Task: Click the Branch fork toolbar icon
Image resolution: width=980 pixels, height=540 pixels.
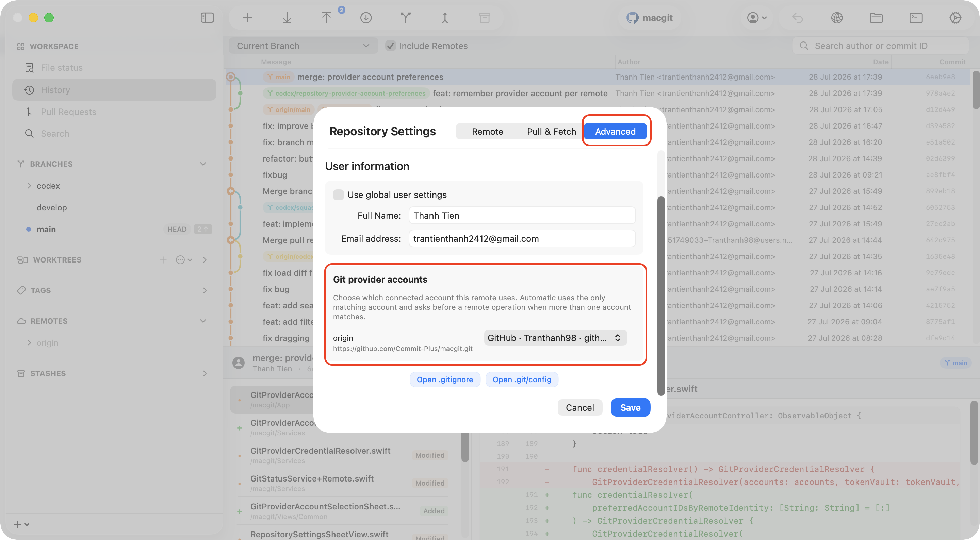Action: coord(406,18)
